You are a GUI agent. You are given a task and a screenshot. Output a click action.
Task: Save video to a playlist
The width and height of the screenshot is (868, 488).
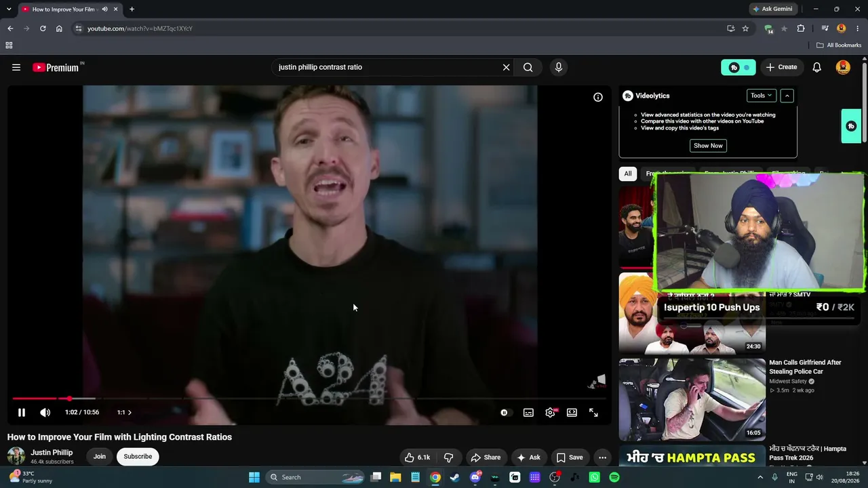click(569, 457)
